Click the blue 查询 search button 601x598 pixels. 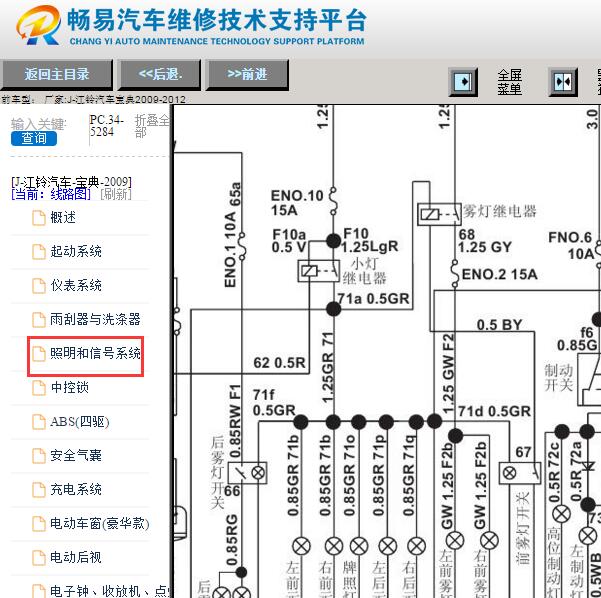coord(34,138)
